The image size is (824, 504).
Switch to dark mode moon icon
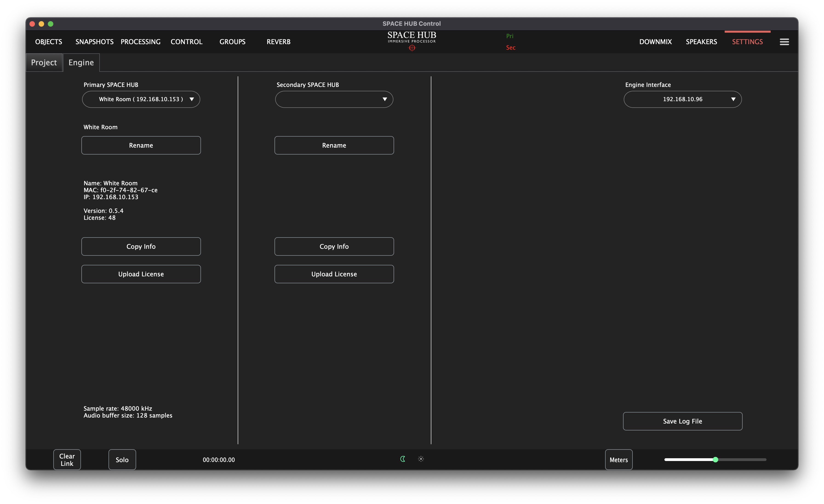click(403, 459)
